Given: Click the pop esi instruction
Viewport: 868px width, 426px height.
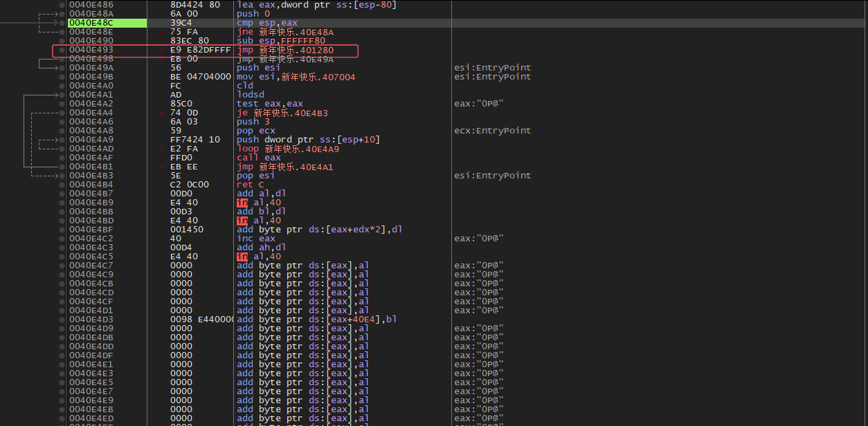Looking at the screenshot, I should tap(256, 176).
